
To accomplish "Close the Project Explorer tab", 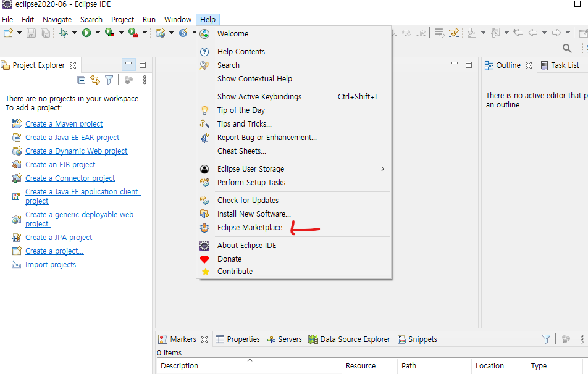I will [73, 65].
